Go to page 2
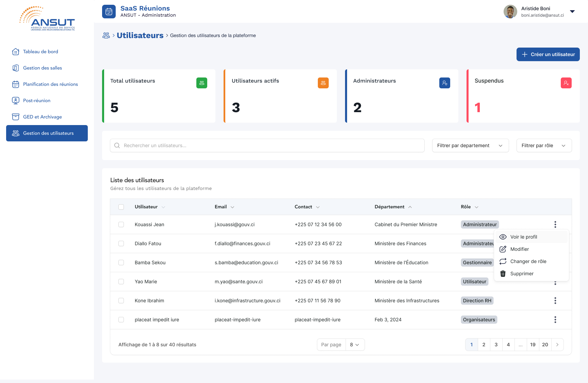The width and height of the screenshot is (588, 383). click(484, 345)
